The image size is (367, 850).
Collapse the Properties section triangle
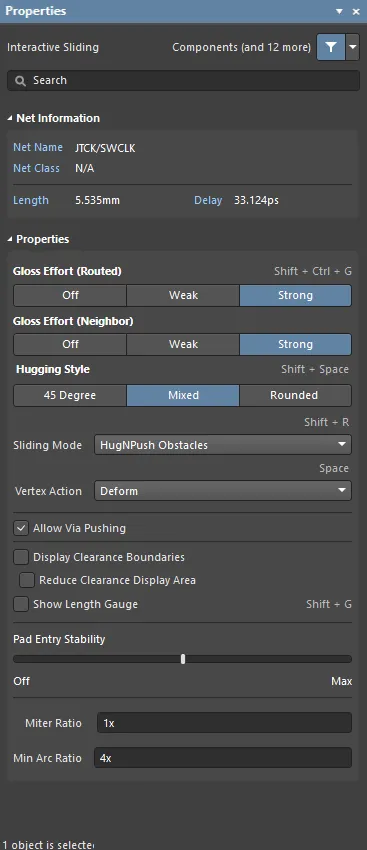tap(10, 239)
